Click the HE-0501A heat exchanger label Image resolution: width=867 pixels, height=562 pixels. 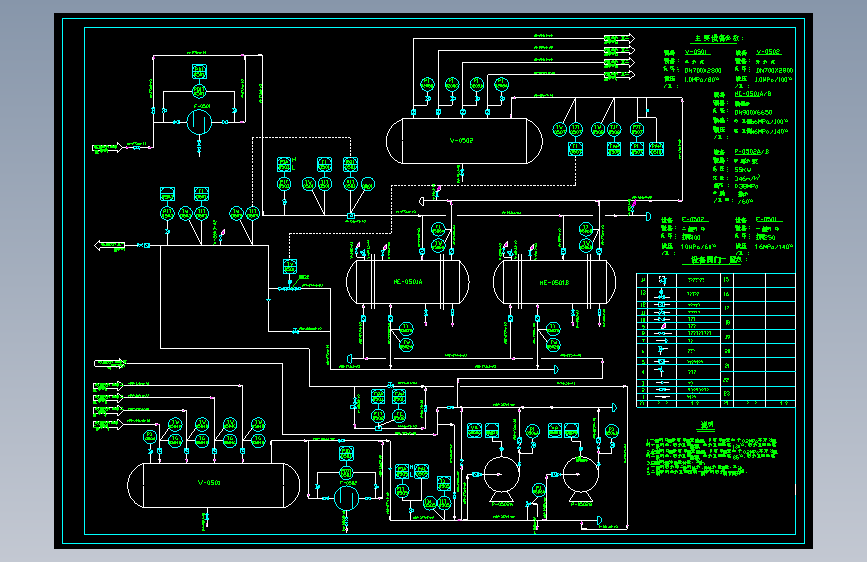[x=408, y=282]
